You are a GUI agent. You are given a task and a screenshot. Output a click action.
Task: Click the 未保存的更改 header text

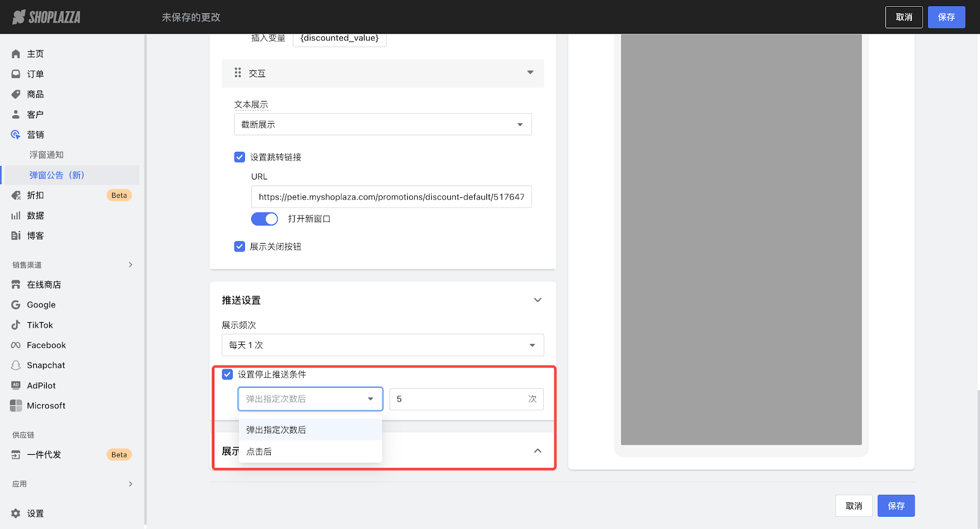tap(191, 17)
